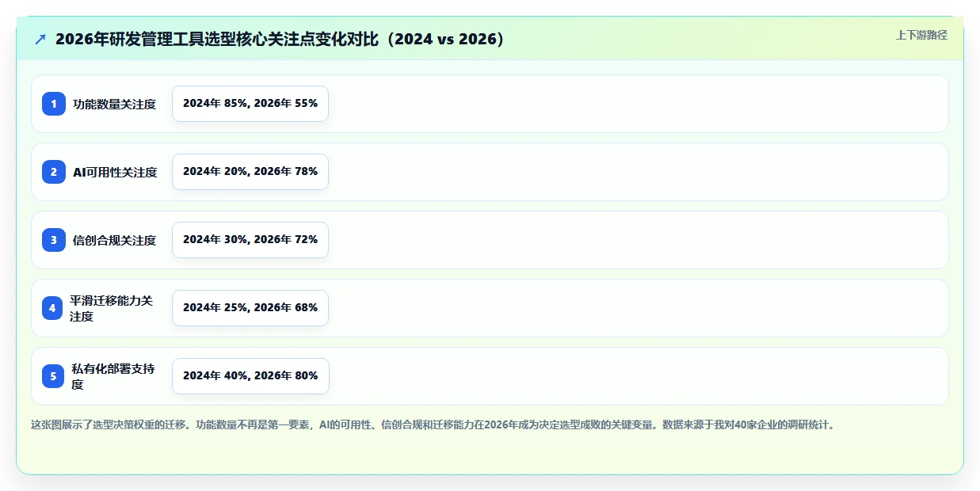
Task: Select the 功能数量关注度 label
Action: click(115, 104)
